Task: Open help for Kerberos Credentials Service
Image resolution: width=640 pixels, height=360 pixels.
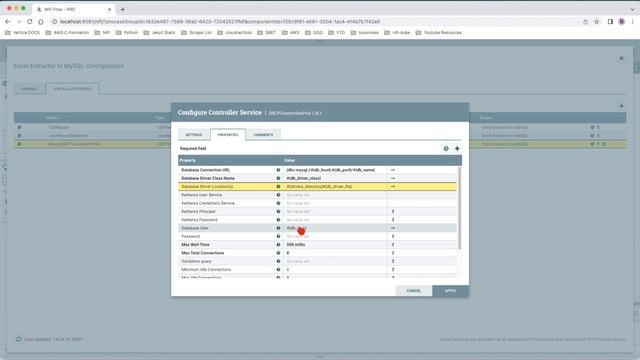Action: [x=278, y=203]
